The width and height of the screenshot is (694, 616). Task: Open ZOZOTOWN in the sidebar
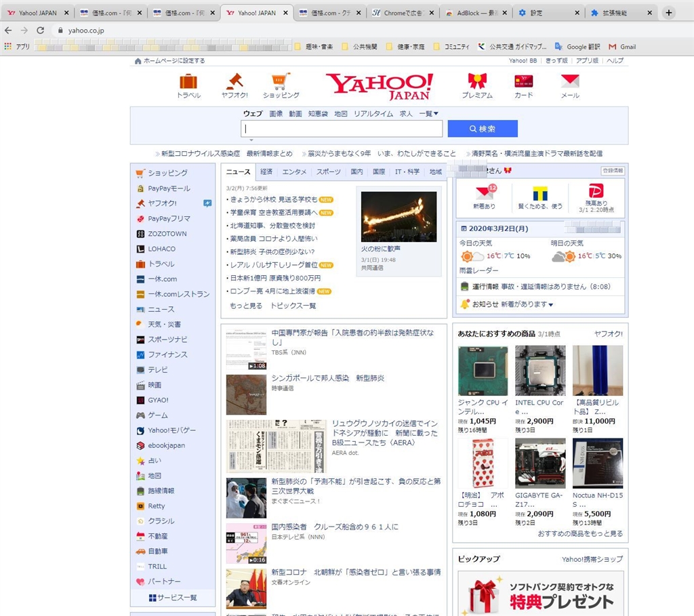point(167,234)
